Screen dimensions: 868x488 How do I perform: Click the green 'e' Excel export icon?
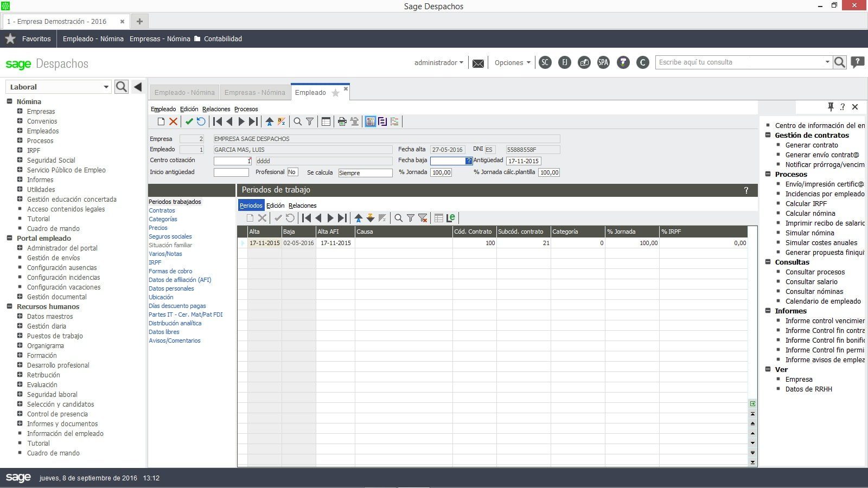coord(451,218)
